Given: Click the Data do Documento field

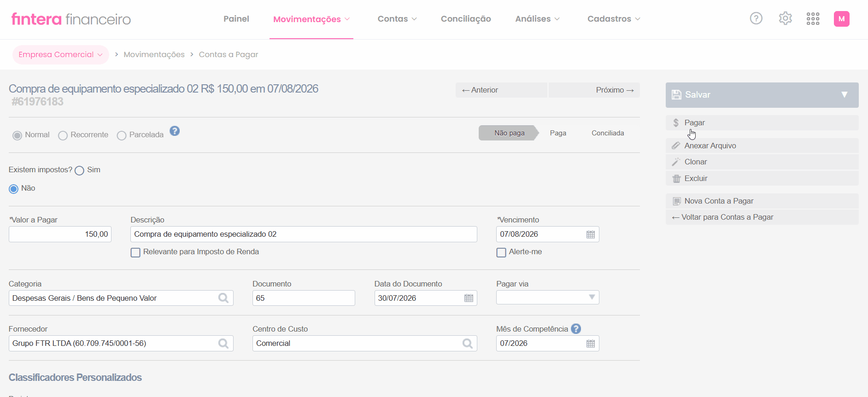Looking at the screenshot, I should point(426,298).
